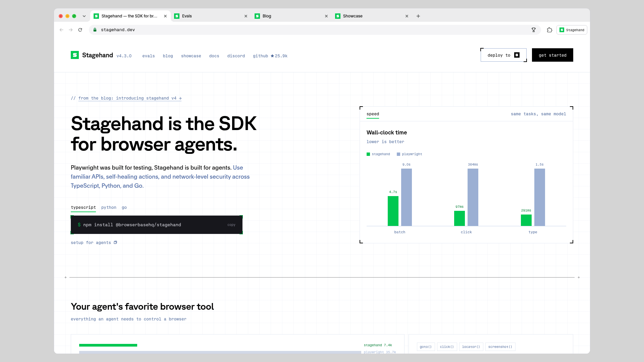
Task: Click the address bar URL field
Action: (x=315, y=30)
